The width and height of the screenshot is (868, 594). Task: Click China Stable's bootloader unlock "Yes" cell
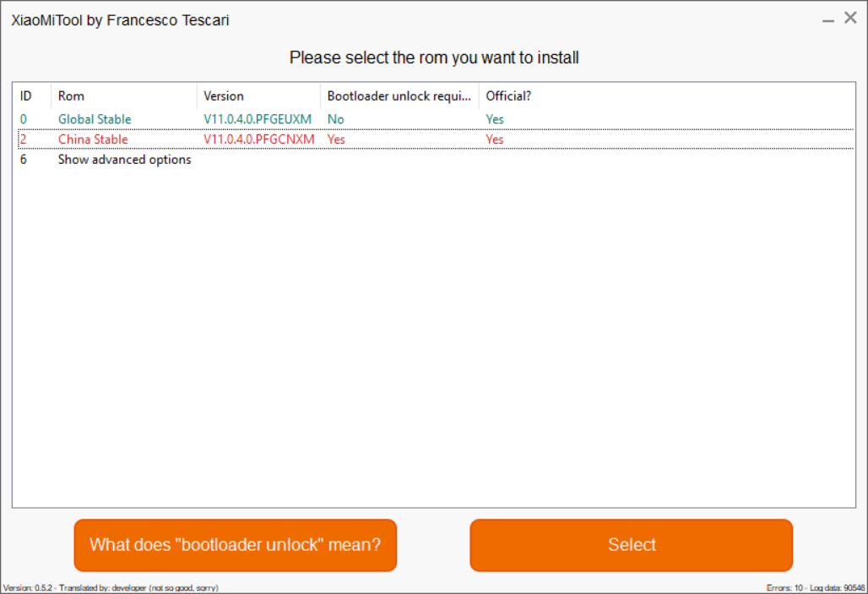point(336,139)
